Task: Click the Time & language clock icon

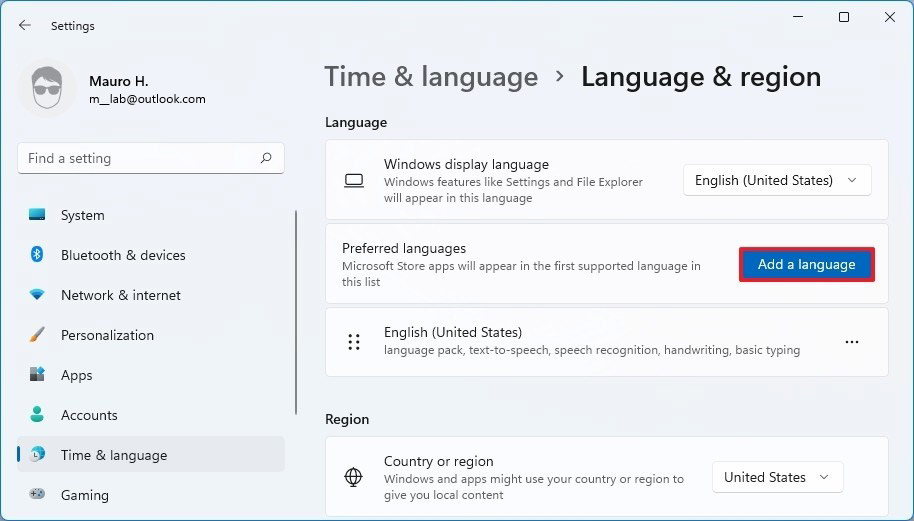Action: 37,454
